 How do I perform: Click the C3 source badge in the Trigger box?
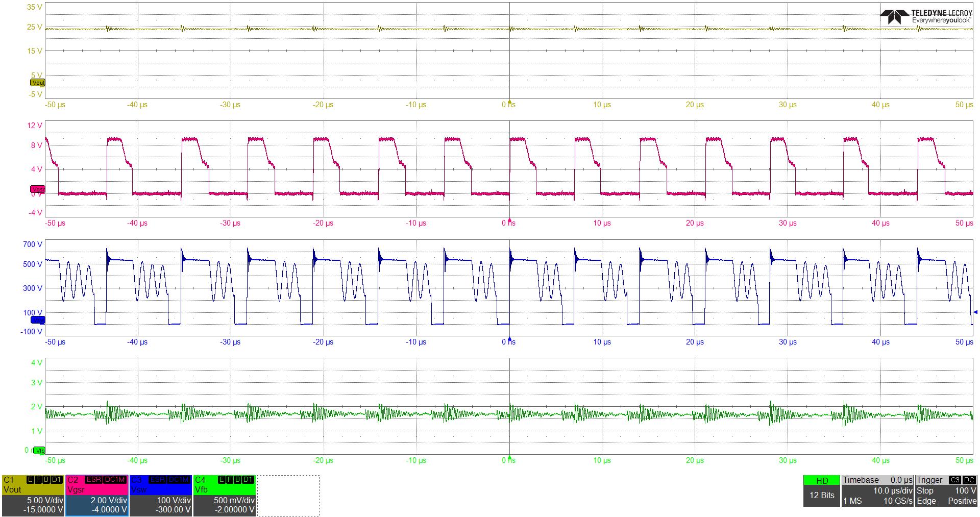[954, 480]
